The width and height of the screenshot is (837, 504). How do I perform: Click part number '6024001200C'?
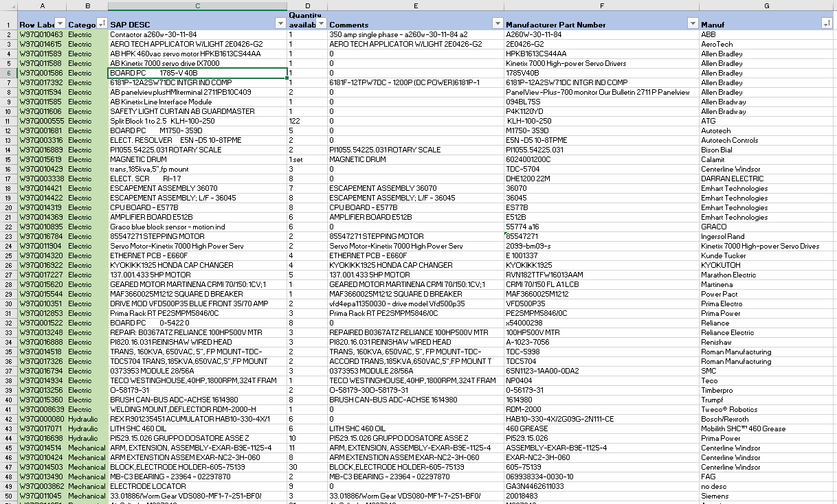point(601,159)
